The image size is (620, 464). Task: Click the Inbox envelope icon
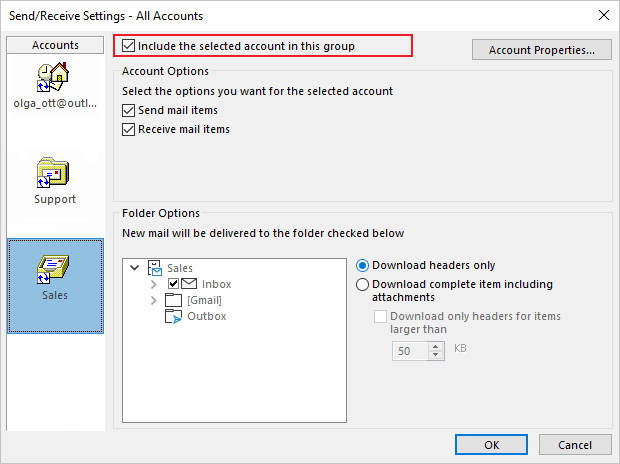(x=189, y=284)
